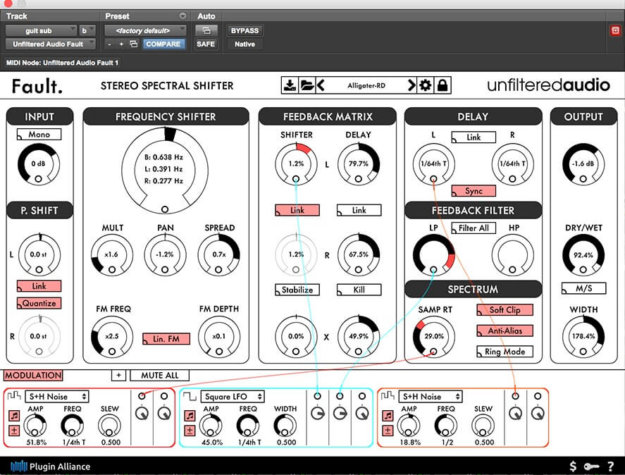Click the DRY/WET knob at 92.4%
This screenshot has width=625, height=475.
tap(583, 255)
